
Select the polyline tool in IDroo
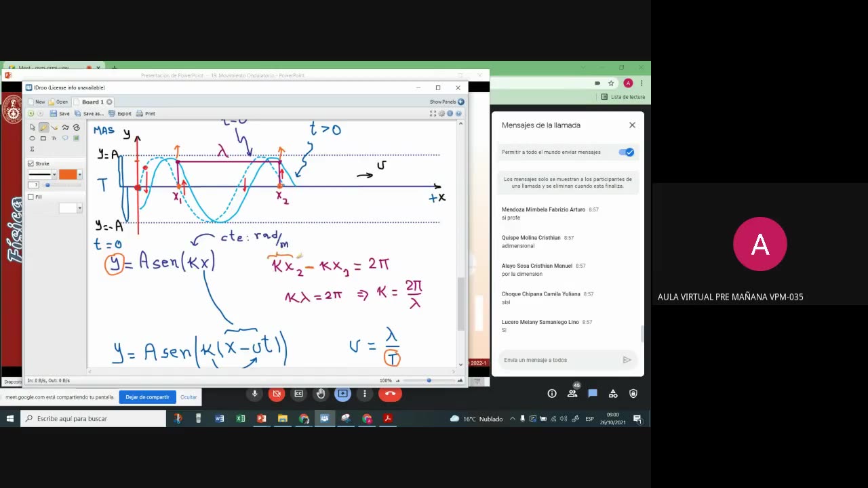(65, 127)
